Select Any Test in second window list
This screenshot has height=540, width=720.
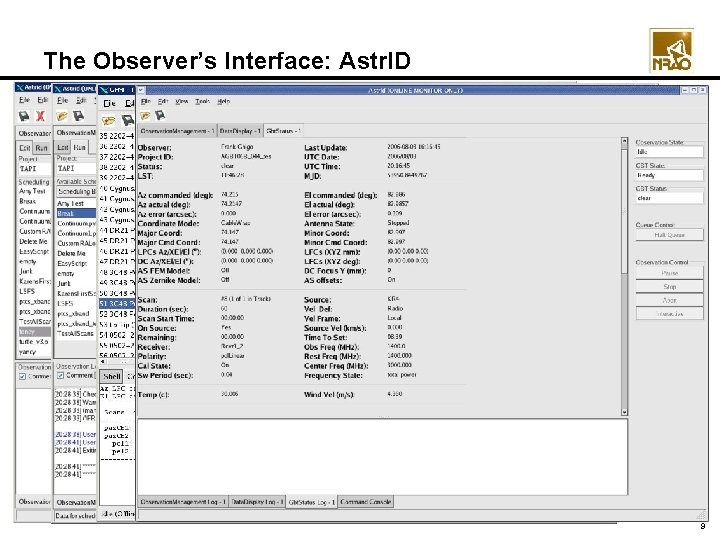70,203
